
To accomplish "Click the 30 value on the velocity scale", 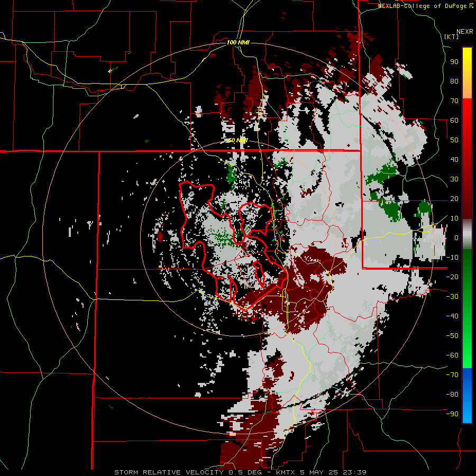I will pos(454,179).
